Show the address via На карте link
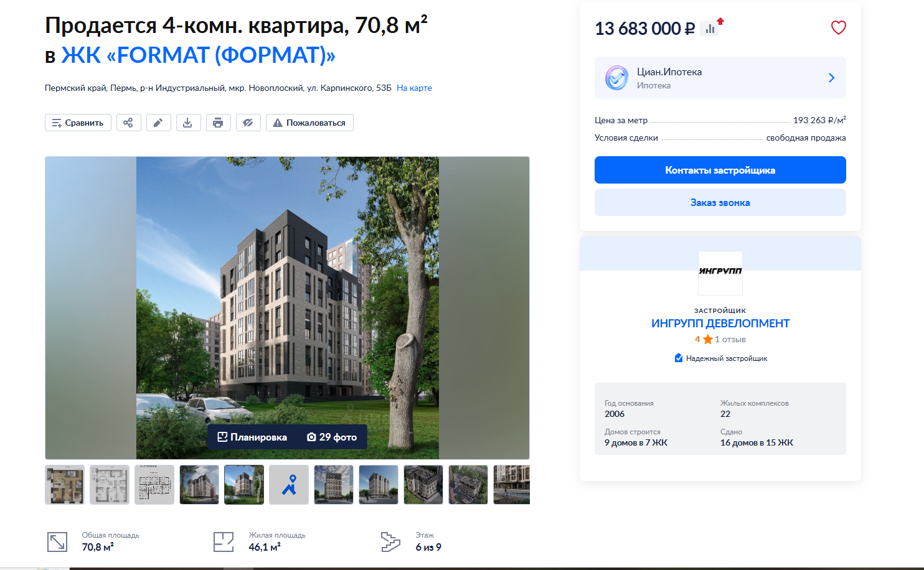 [414, 88]
